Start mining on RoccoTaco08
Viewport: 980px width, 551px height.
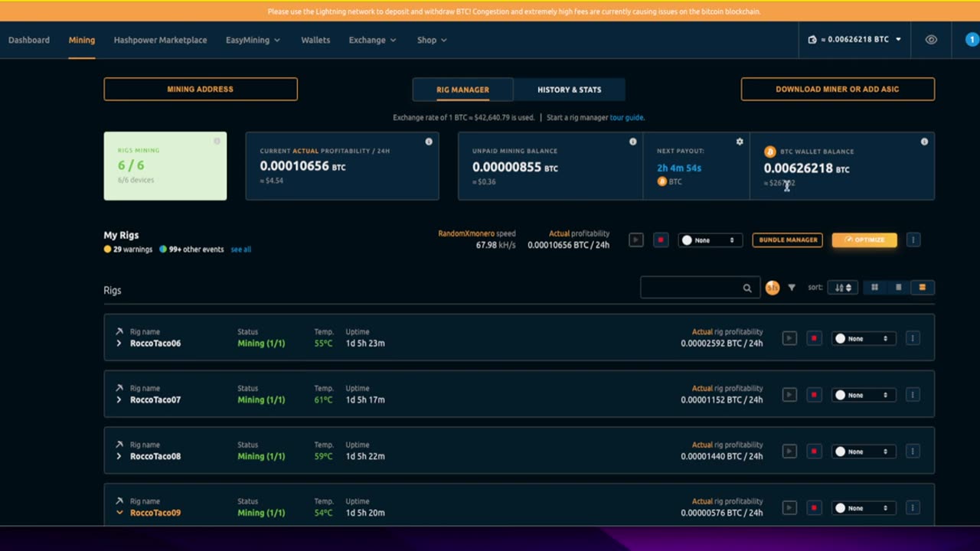pos(789,452)
